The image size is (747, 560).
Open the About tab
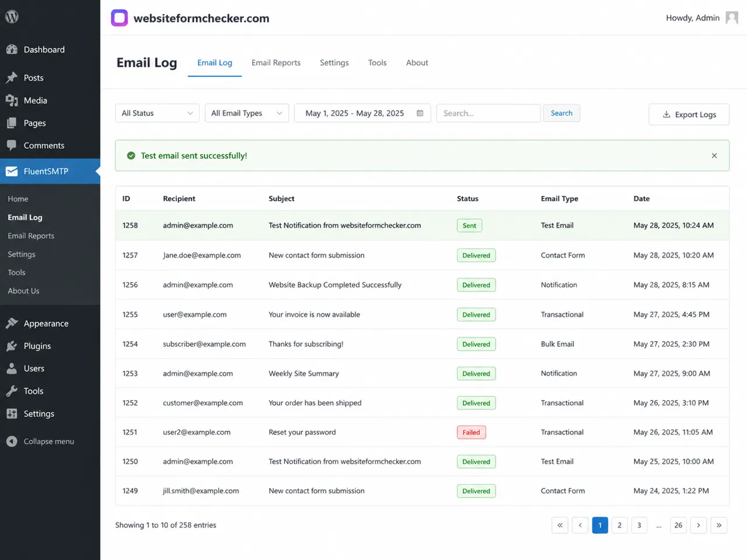(x=417, y=63)
